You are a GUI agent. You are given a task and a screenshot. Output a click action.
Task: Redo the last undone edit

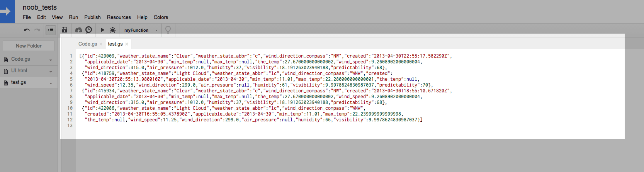point(37,30)
